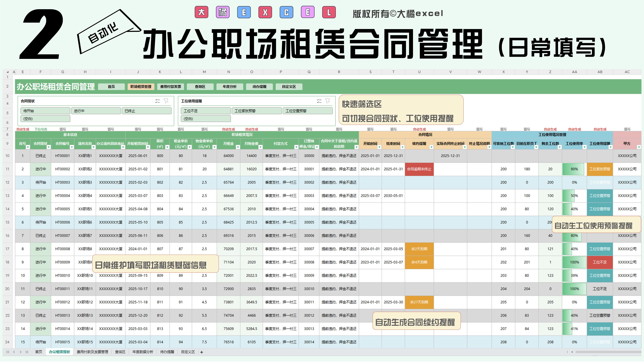This screenshot has width=644, height=362.
Task: Open 合同现状 column filter dropdown
Action: [48, 147]
